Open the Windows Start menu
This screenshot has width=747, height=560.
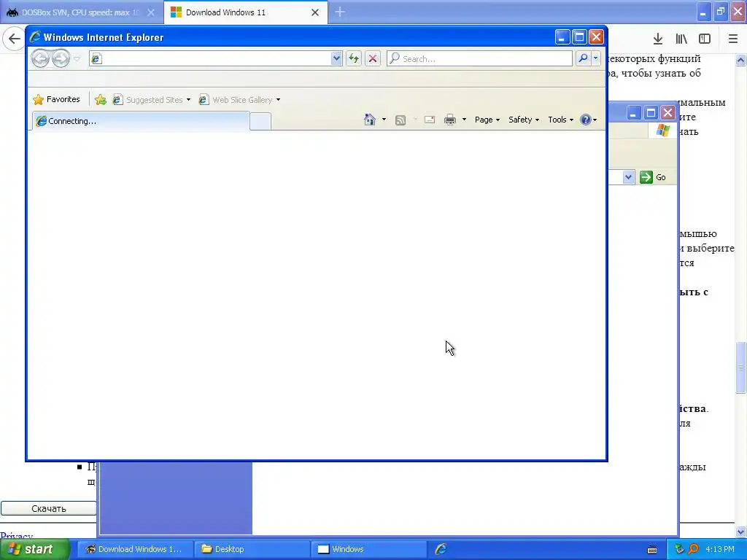click(35, 549)
